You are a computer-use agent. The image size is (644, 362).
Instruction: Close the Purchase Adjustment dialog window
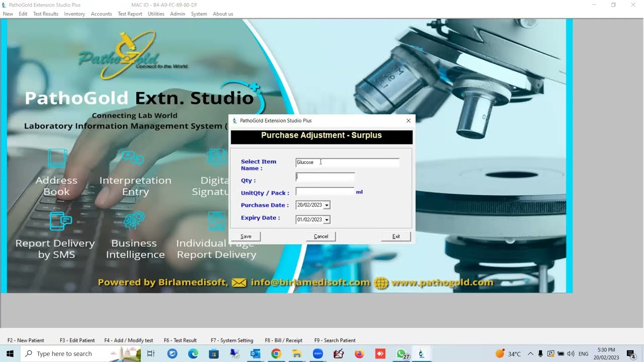pos(408,121)
